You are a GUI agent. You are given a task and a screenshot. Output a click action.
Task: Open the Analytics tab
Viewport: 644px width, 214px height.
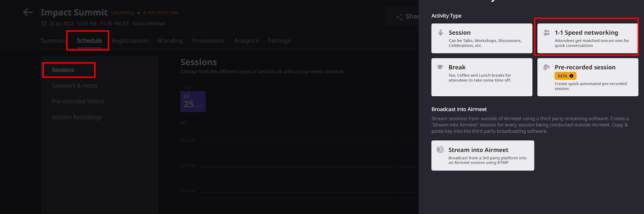tap(246, 41)
